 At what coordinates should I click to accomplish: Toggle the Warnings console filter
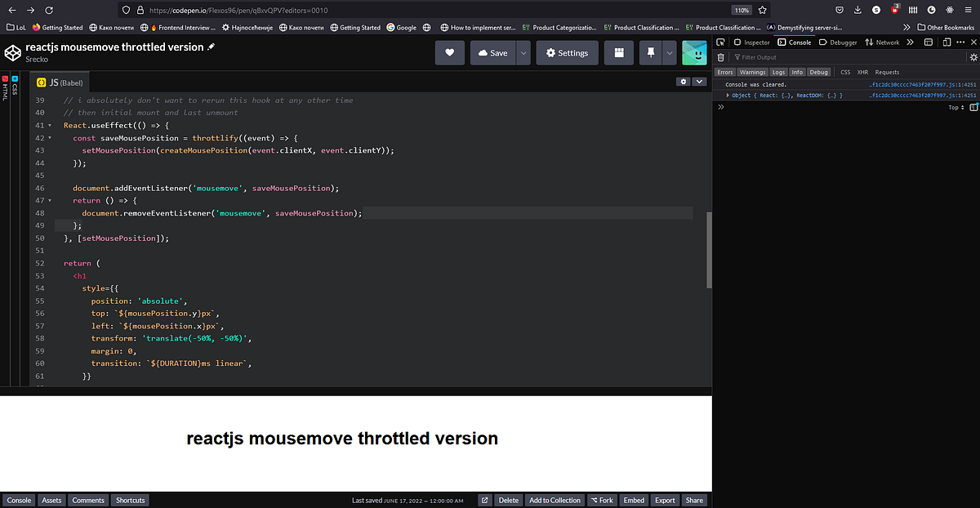click(751, 72)
